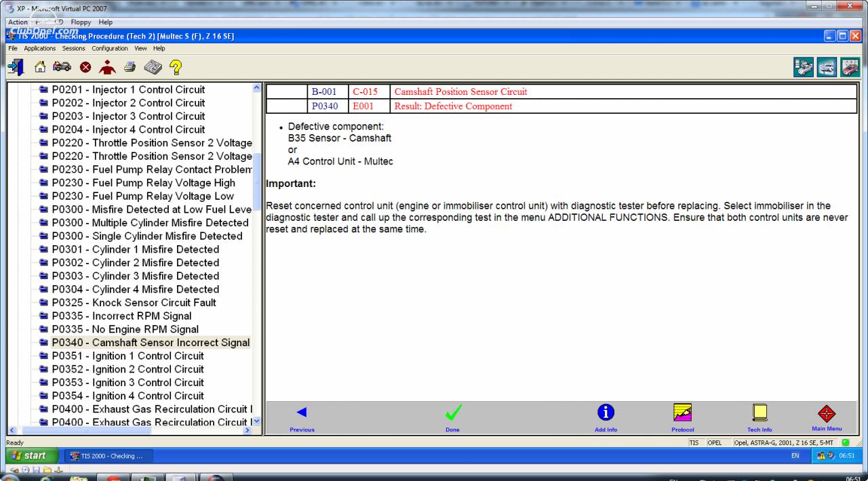Open the silver car with list application icon
868x481 pixels.
coord(804,67)
